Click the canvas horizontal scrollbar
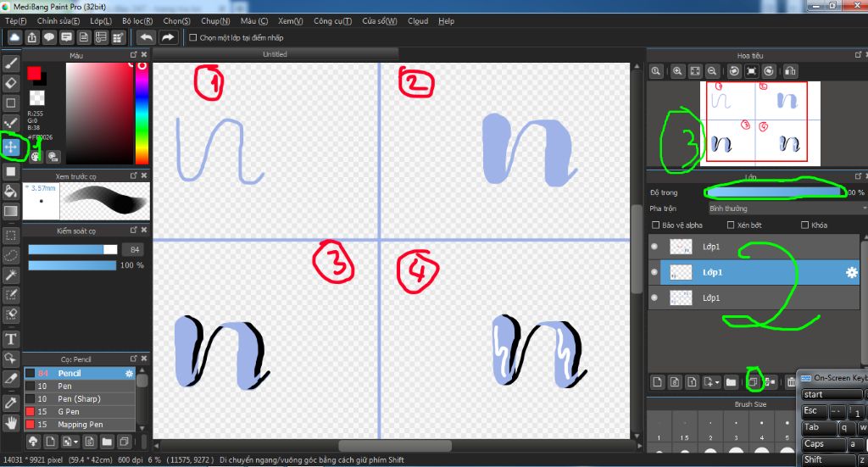868x467 pixels. point(395,446)
